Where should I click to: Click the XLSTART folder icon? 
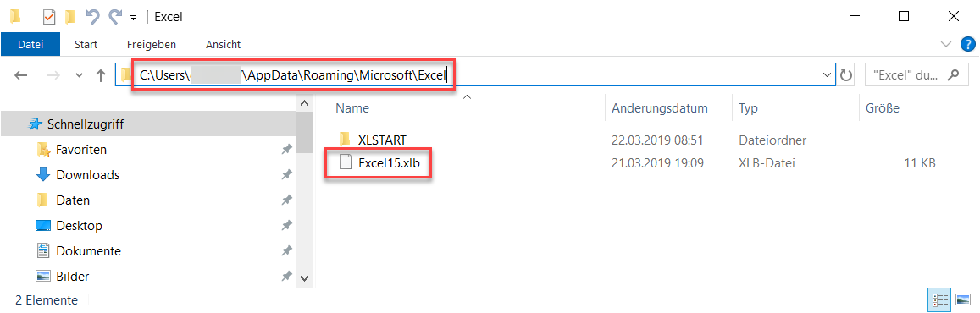click(345, 139)
